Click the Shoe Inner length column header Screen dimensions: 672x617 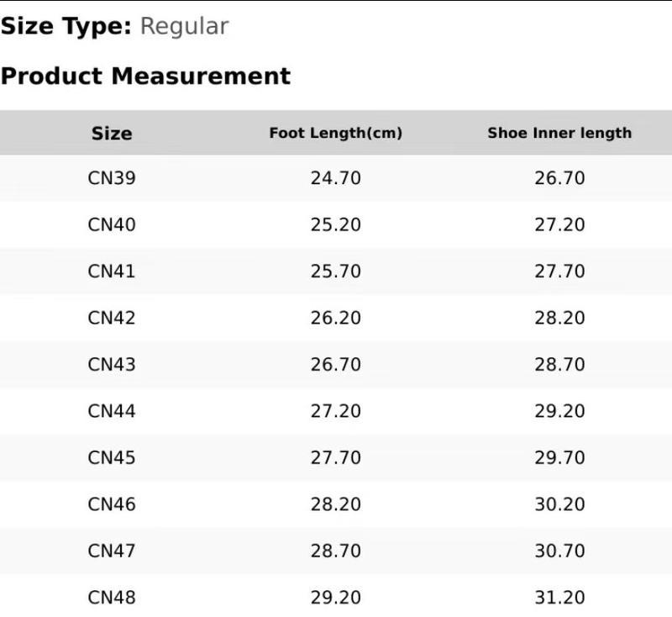[559, 133]
